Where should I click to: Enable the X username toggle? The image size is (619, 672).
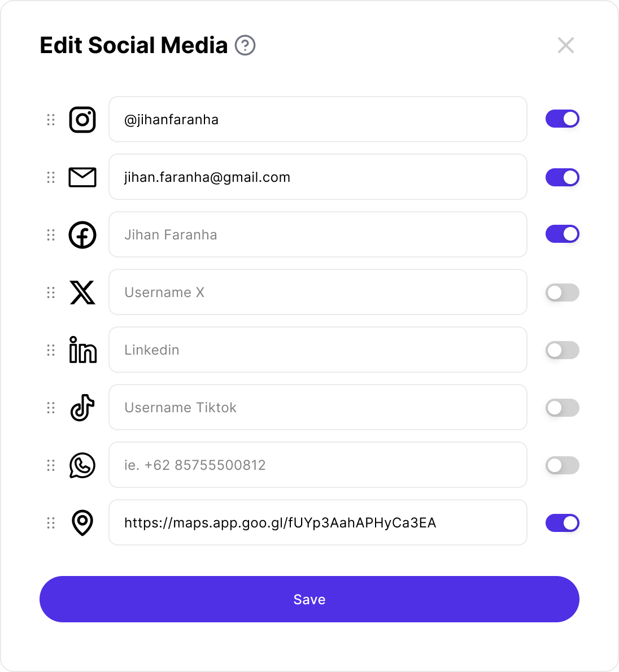[x=563, y=293]
